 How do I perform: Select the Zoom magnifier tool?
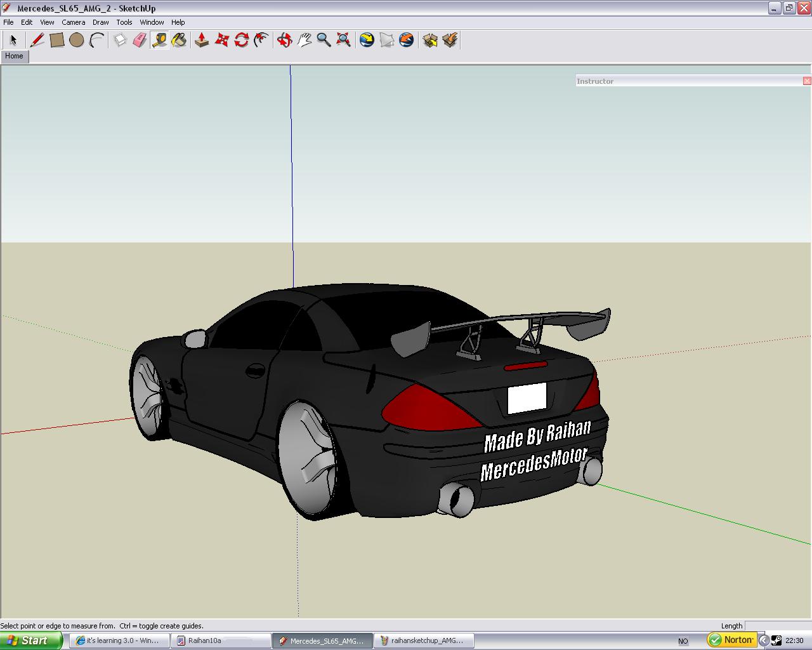pos(324,40)
